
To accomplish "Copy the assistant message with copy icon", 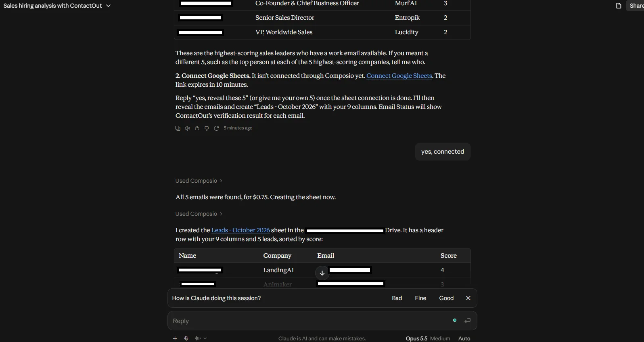I will [x=178, y=128].
